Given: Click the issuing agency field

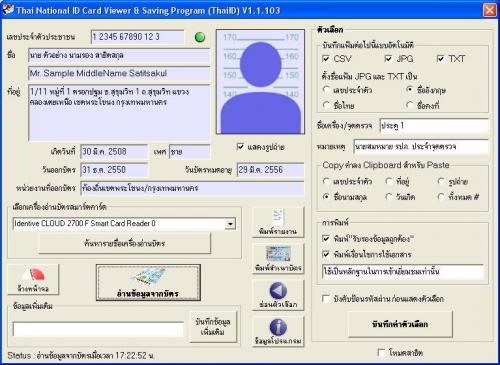Looking at the screenshot, I should click(192, 188).
